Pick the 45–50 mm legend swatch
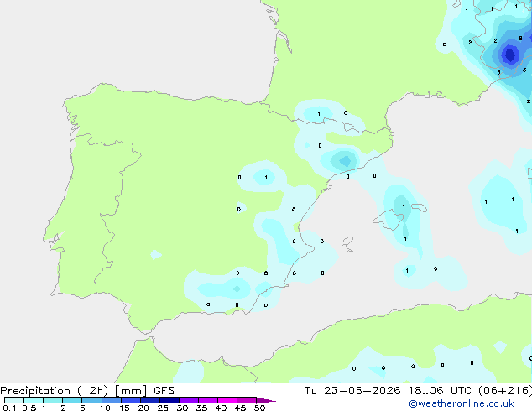The image size is (532, 411). 247,400
